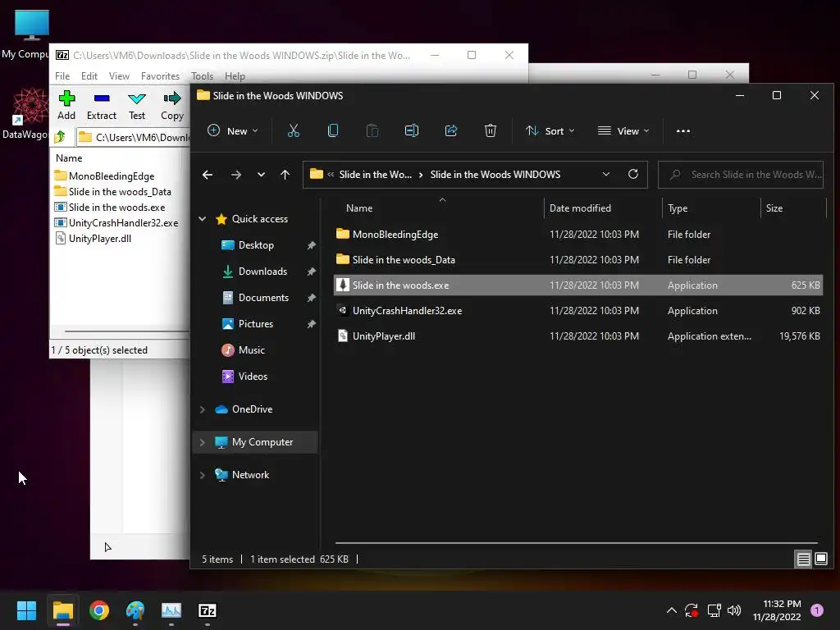Open the 7-Zip Edit menu

89,76
